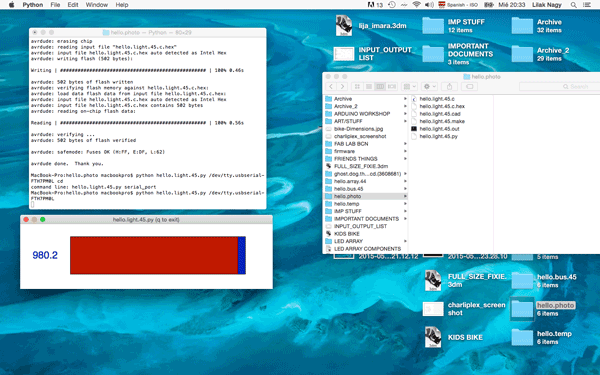Open the Help menu

(122, 5)
